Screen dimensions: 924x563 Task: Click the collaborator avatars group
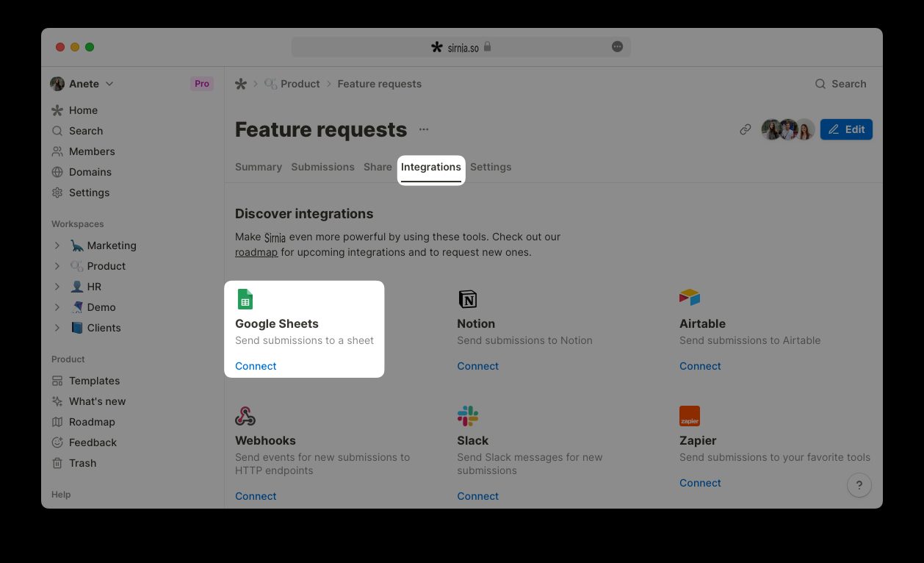(x=788, y=129)
